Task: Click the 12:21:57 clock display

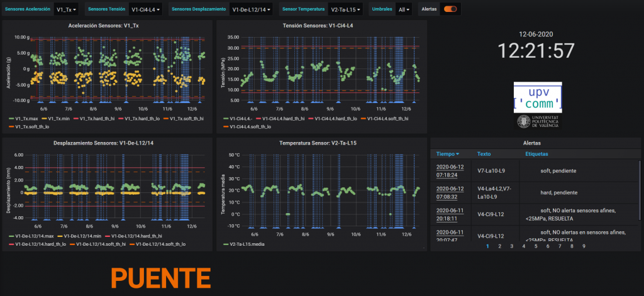Action: (536, 51)
